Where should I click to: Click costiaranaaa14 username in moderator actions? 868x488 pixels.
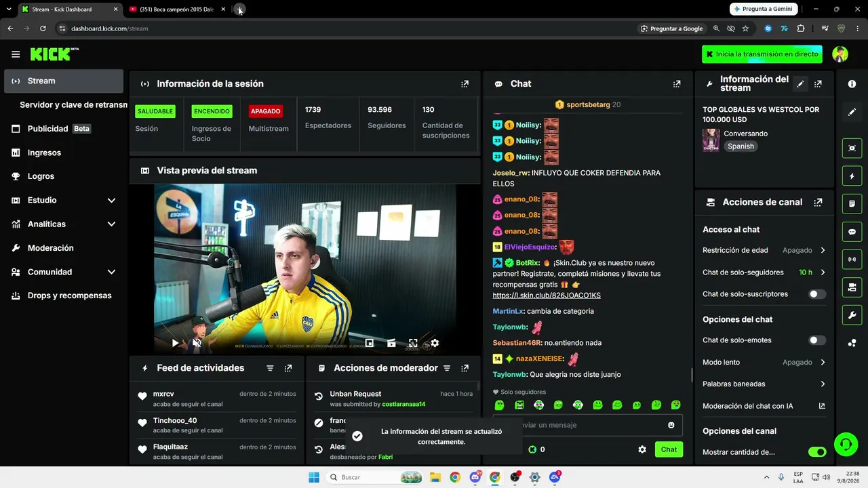(x=403, y=405)
